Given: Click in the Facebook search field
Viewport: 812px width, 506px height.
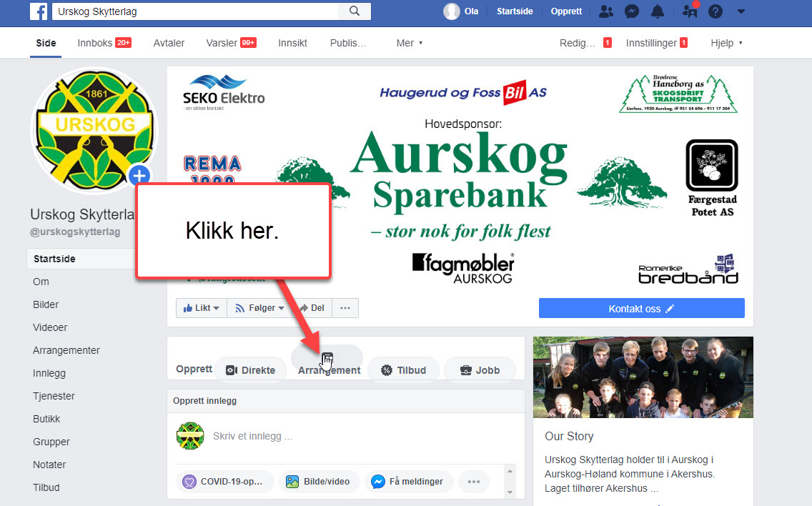Looking at the screenshot, I should pyautogui.click(x=195, y=11).
